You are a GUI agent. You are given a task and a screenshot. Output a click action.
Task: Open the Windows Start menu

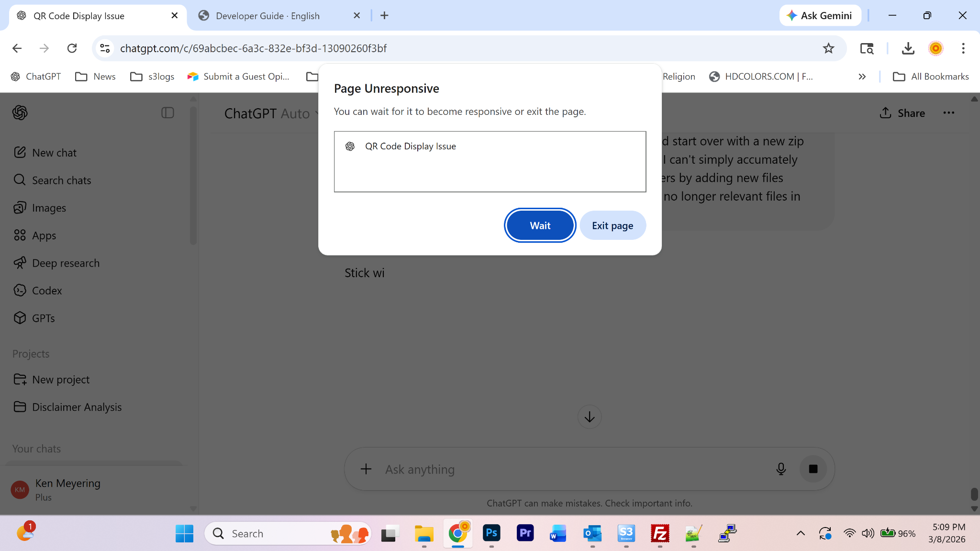[x=184, y=533]
